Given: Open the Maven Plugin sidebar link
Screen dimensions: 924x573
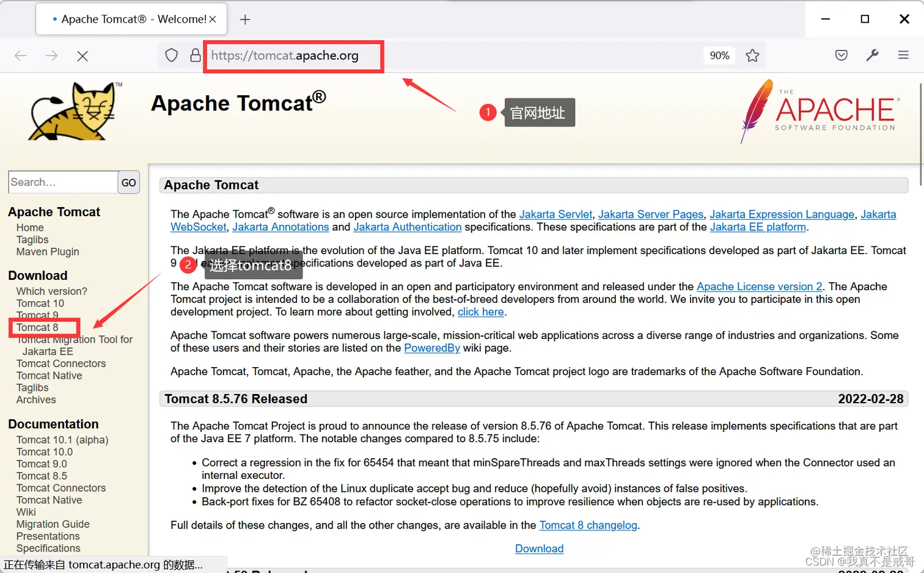Looking at the screenshot, I should point(48,252).
